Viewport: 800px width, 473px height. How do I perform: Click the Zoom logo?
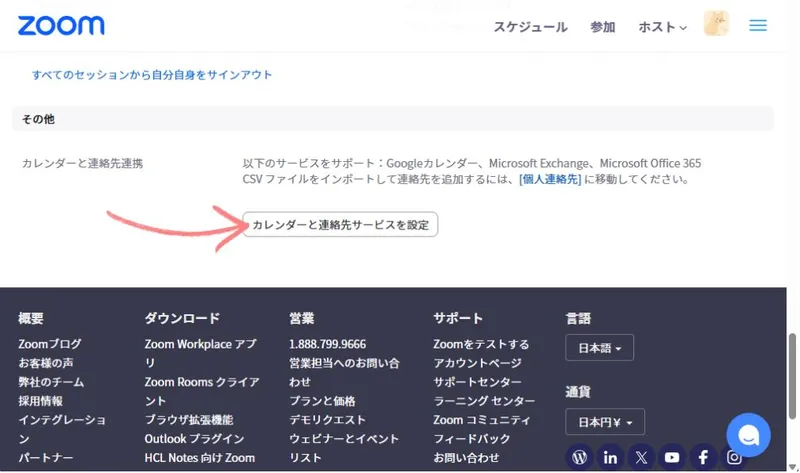tap(61, 26)
